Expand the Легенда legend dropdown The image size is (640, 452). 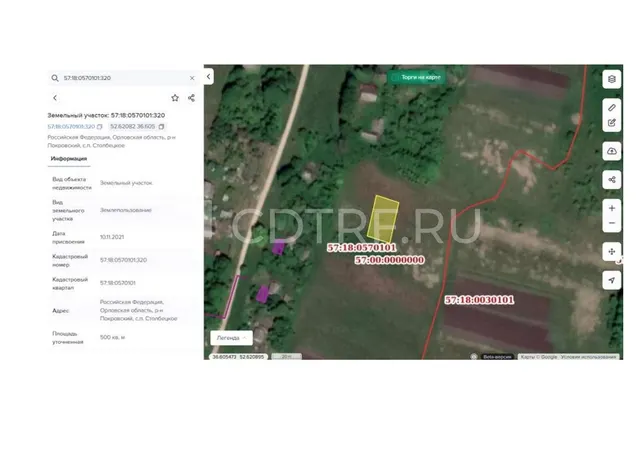pyautogui.click(x=231, y=338)
